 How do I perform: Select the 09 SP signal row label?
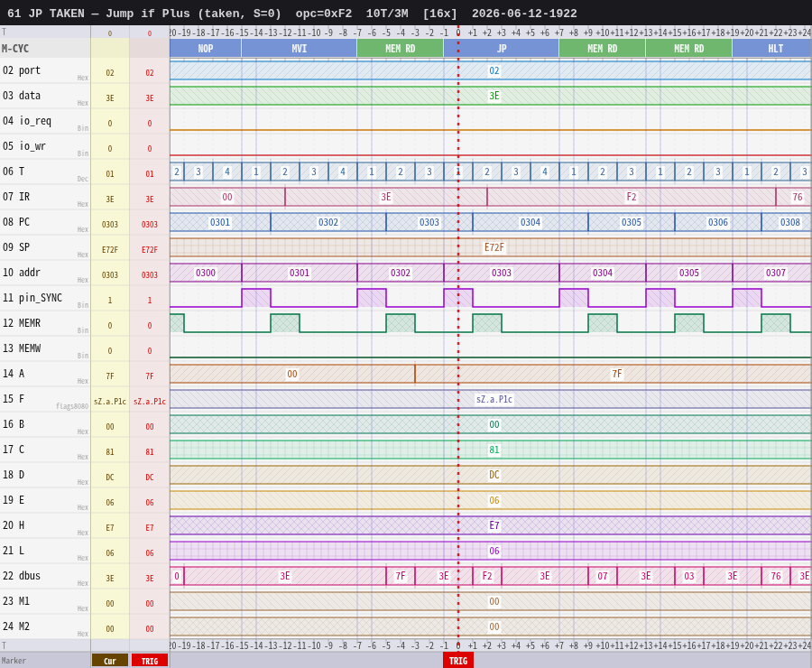pyautogui.click(x=16, y=247)
